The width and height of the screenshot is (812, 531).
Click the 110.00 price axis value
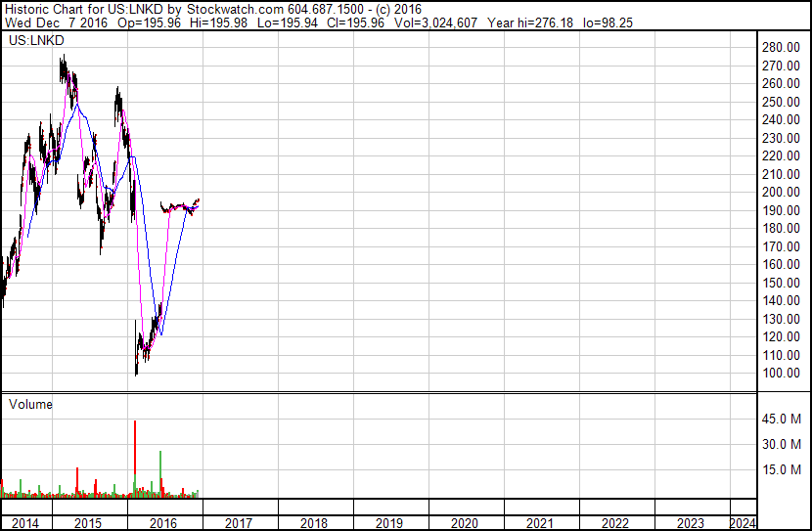(x=781, y=355)
